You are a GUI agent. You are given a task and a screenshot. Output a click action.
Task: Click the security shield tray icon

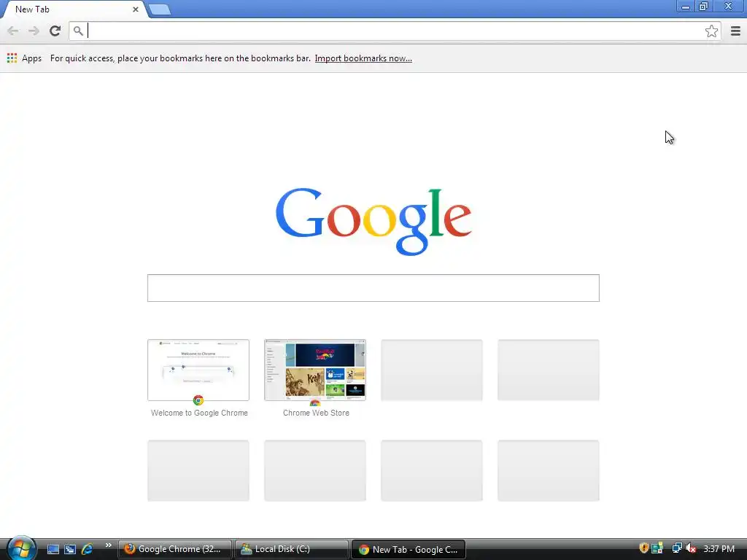point(643,548)
